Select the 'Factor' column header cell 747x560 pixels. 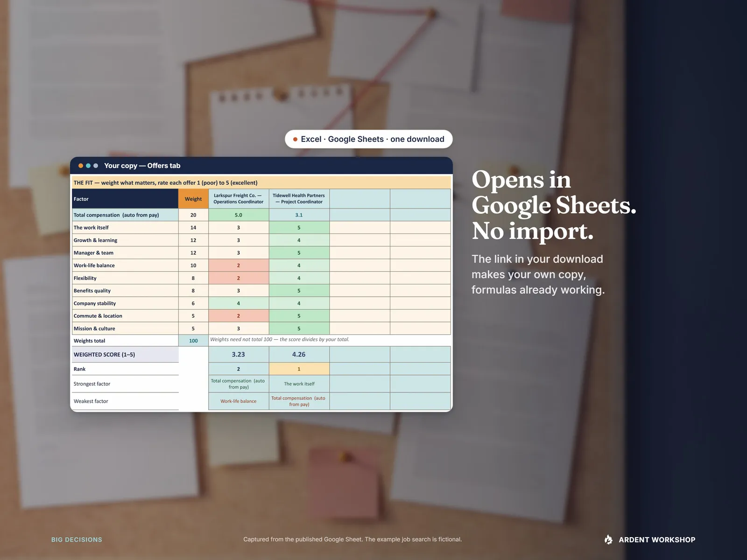tap(125, 199)
